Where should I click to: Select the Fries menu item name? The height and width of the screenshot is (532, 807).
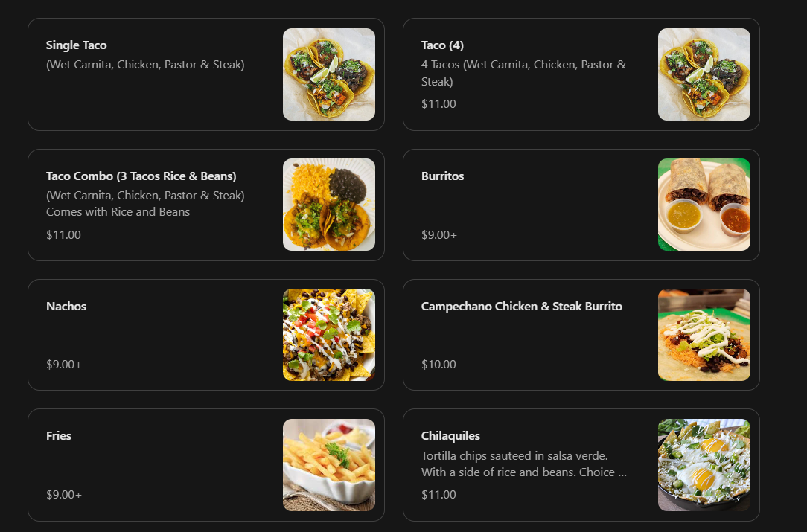(x=59, y=436)
